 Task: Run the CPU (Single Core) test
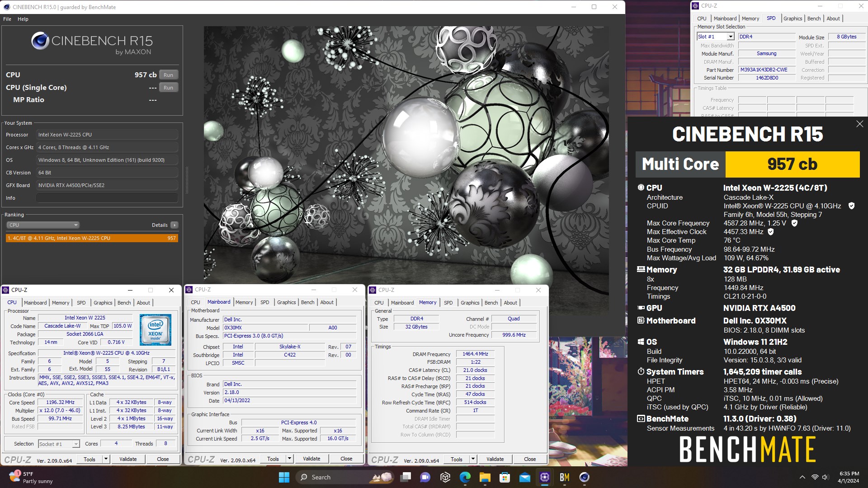[168, 88]
